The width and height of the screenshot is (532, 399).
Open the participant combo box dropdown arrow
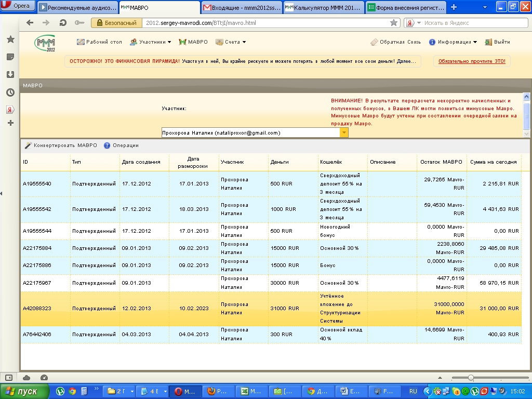click(x=344, y=132)
